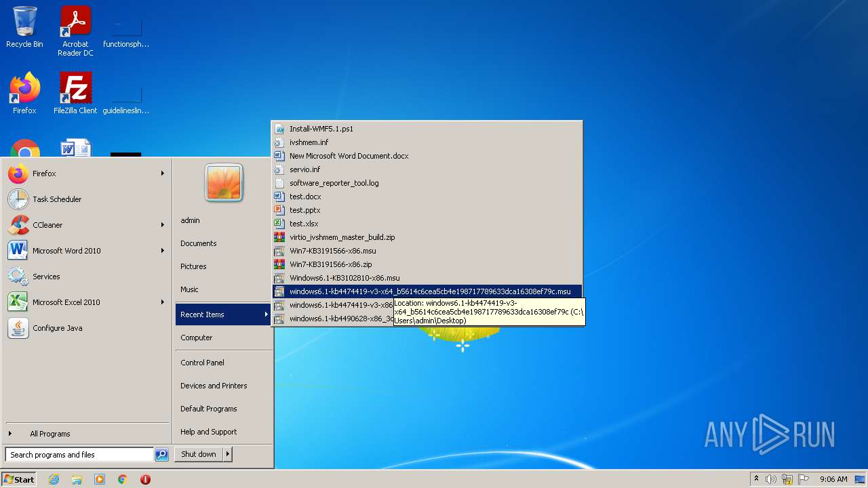Open Chrome from the taskbar
The image size is (868, 488).
[123, 479]
